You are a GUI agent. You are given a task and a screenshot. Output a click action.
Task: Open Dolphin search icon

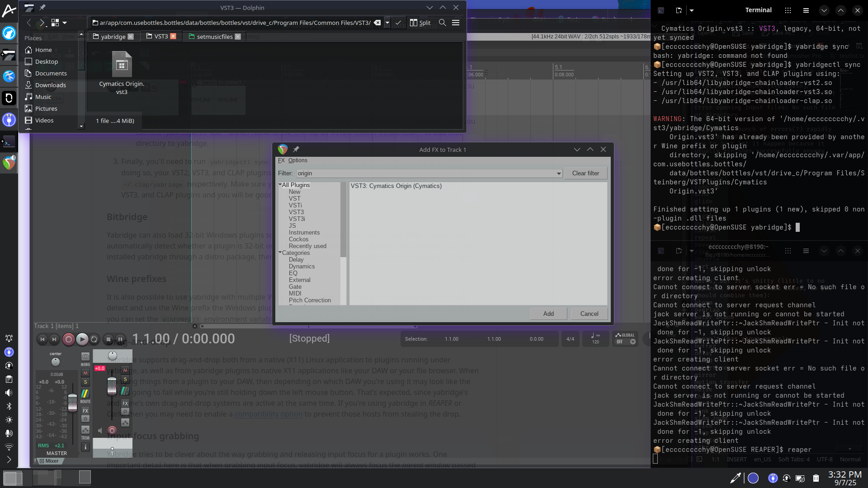443,23
